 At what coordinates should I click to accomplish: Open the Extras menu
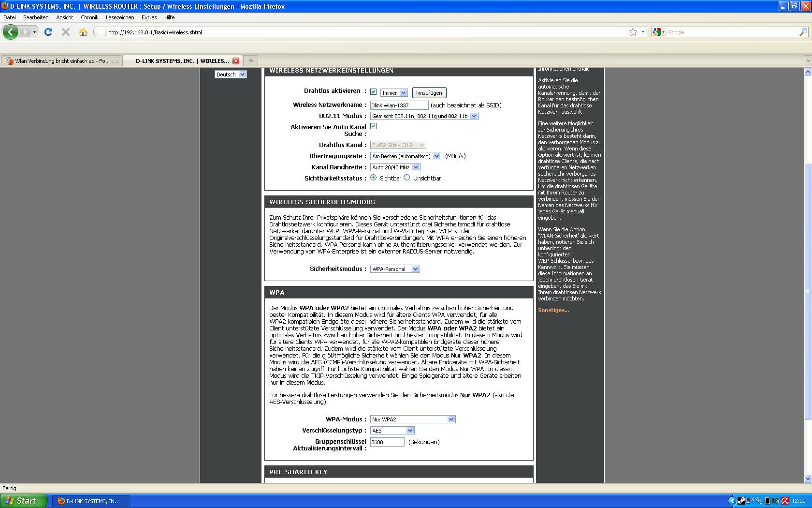(149, 17)
